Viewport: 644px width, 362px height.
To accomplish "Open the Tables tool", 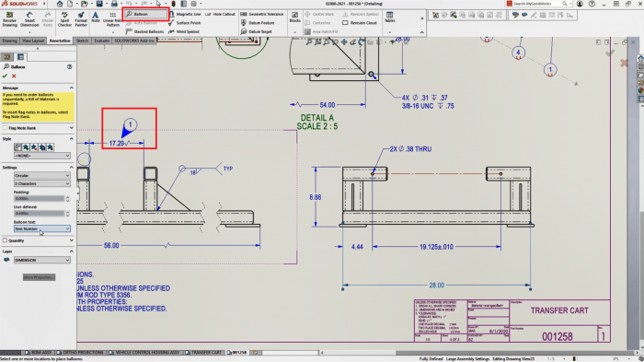I will (389, 17).
